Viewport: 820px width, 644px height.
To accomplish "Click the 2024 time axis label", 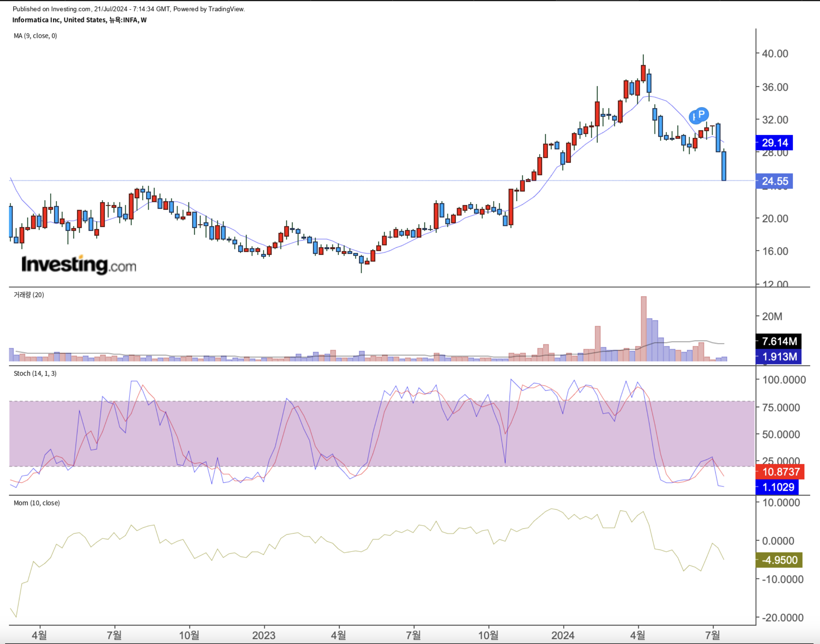I will click(563, 636).
